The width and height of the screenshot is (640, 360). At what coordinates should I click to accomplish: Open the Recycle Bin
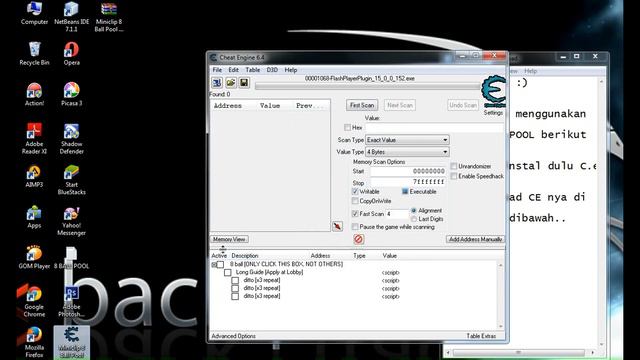(x=34, y=54)
